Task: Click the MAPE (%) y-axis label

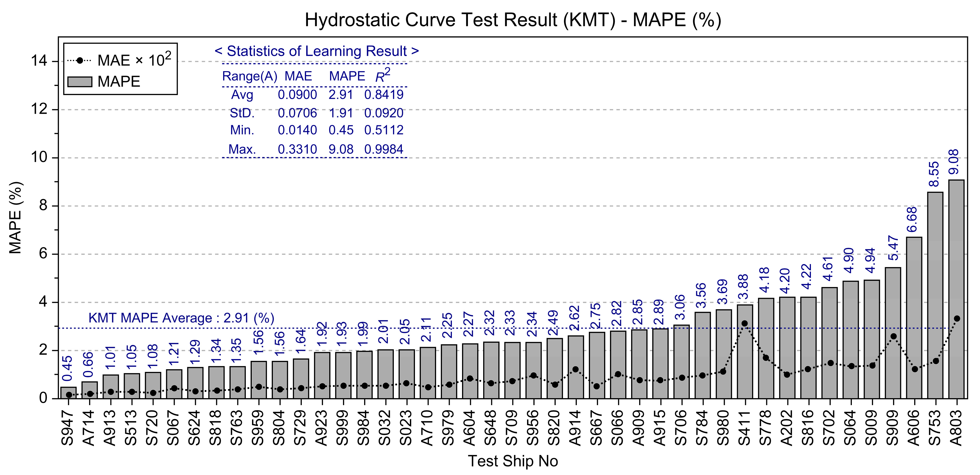Action: pos(16,217)
